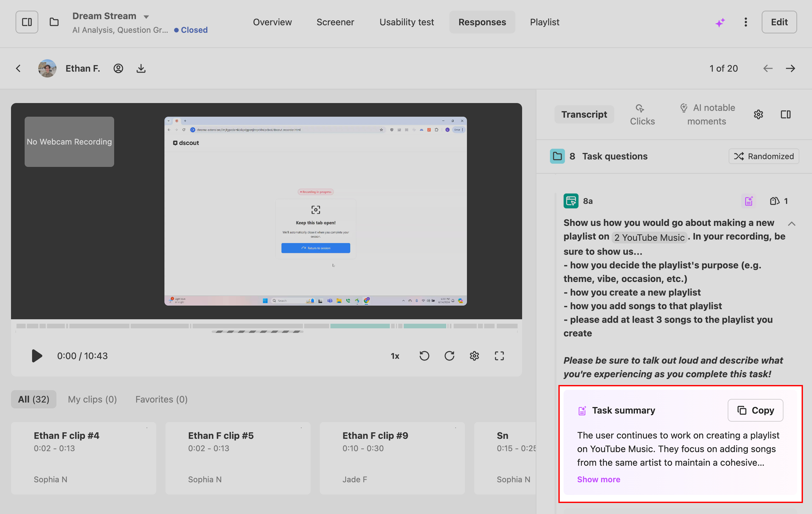
Task: Toggle the transcript side panel layout
Action: (785, 115)
